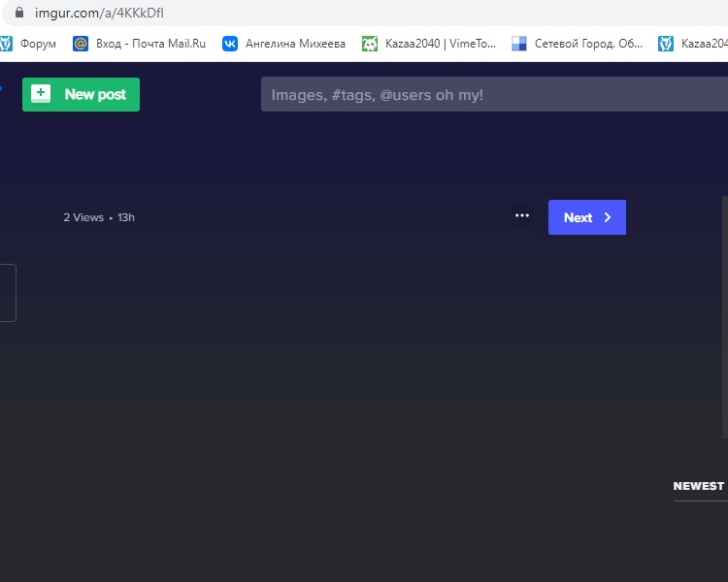Open Вход - Почта Mail.Ru bookmark

(x=150, y=44)
